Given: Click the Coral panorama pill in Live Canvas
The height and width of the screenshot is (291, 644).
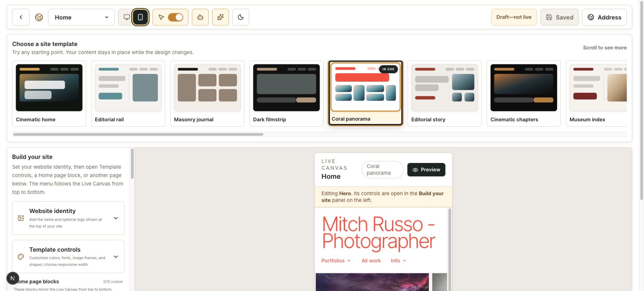Looking at the screenshot, I should pyautogui.click(x=383, y=170).
